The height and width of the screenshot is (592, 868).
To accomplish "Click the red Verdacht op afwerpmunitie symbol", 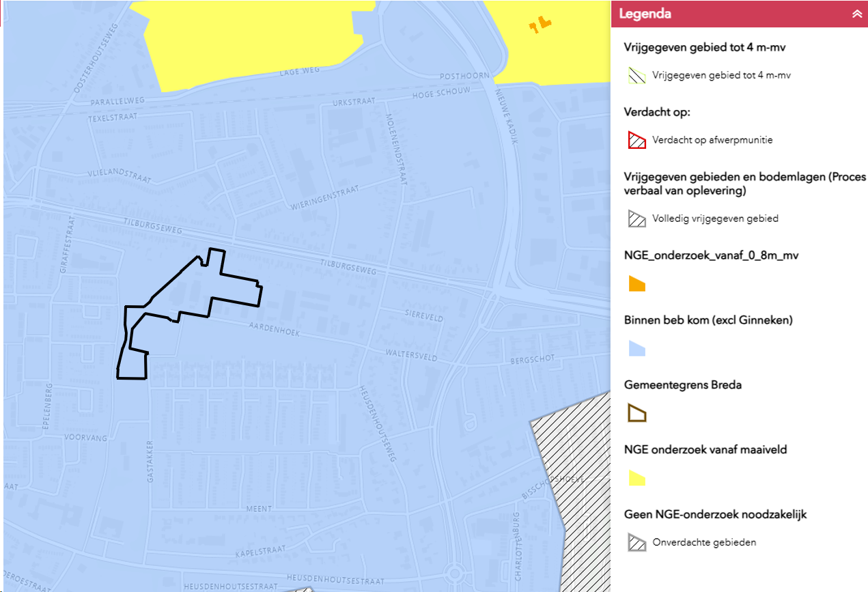I will coord(637,140).
